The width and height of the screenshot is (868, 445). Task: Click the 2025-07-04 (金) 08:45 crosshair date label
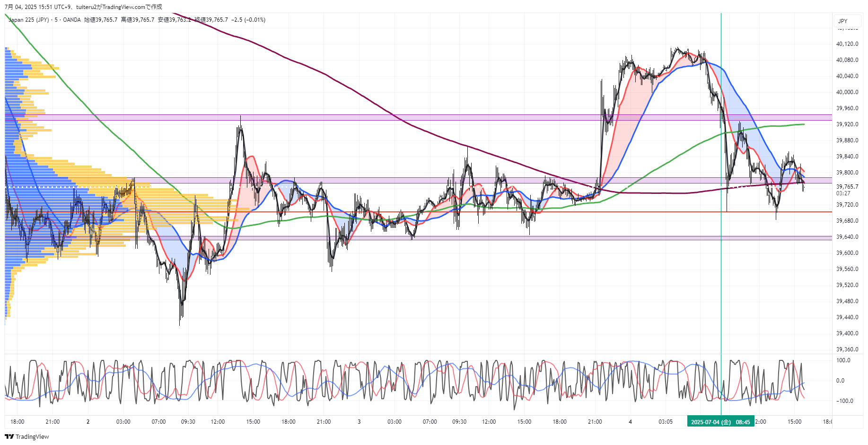tap(720, 422)
